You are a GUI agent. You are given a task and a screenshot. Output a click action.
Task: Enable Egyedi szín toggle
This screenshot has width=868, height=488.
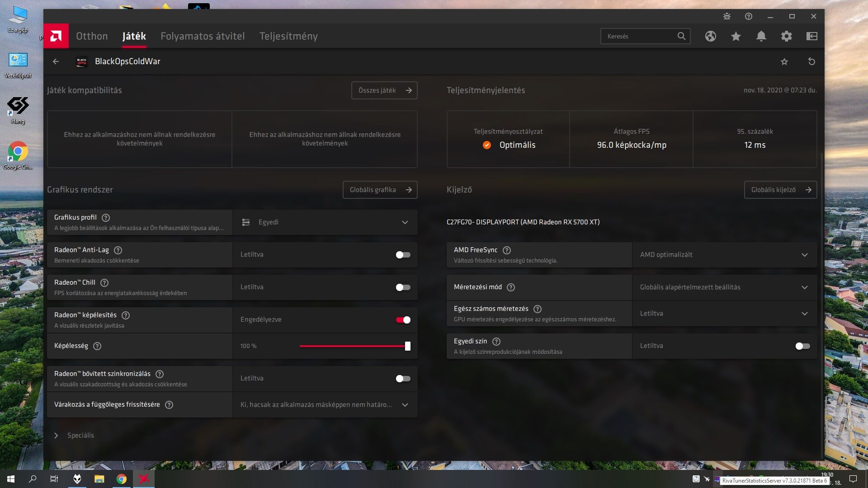click(802, 346)
